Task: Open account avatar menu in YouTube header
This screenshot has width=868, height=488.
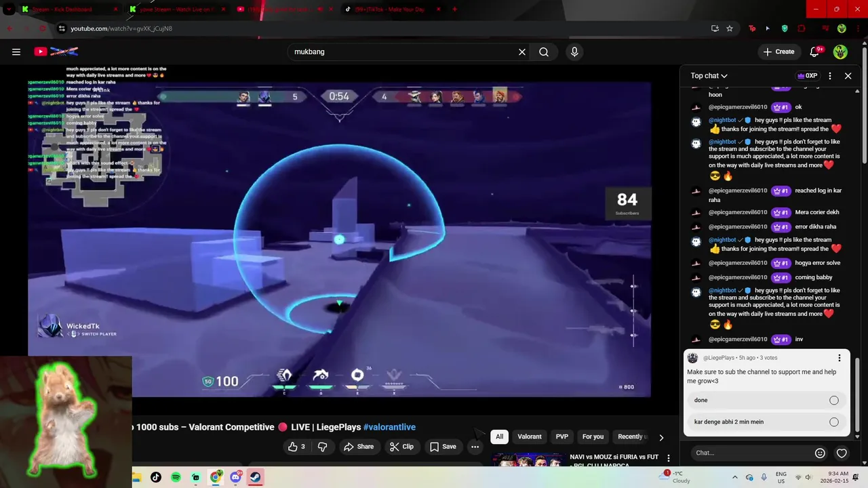Action: (840, 52)
